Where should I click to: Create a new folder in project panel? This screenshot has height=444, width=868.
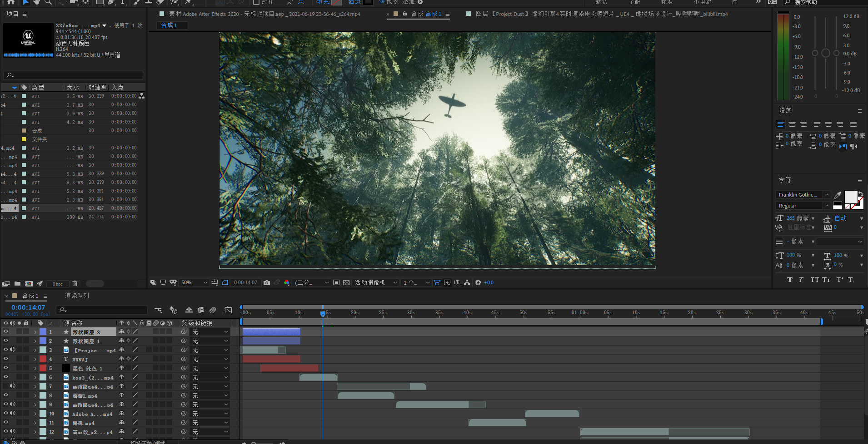pyautogui.click(x=17, y=284)
